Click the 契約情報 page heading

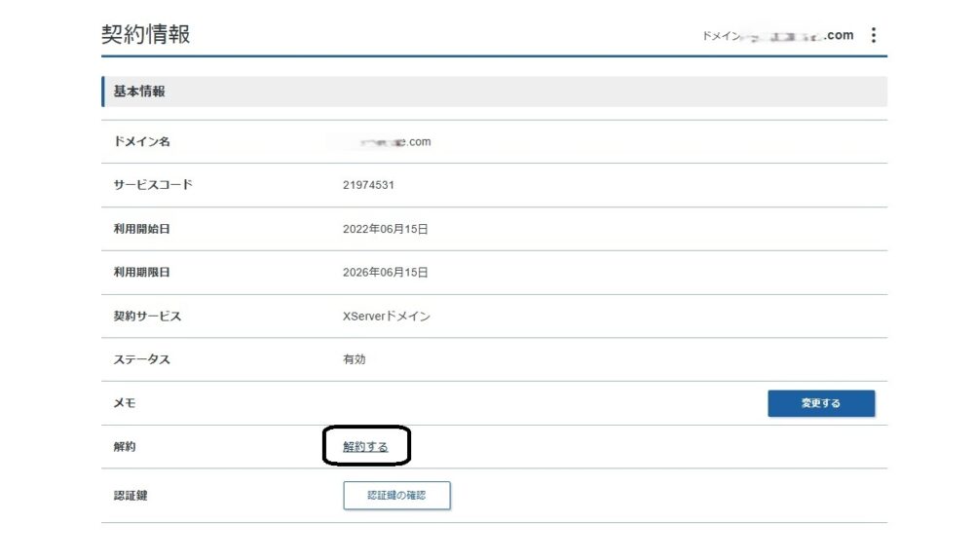click(x=146, y=34)
